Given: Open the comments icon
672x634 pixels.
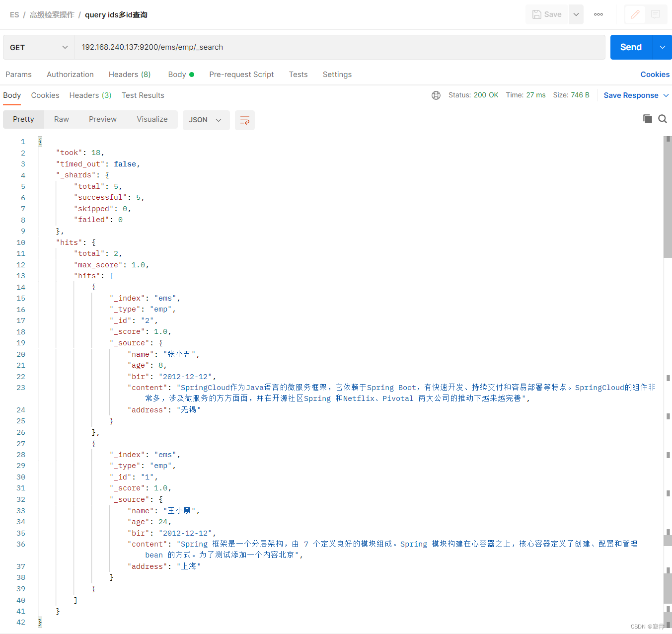Looking at the screenshot, I should [x=656, y=14].
